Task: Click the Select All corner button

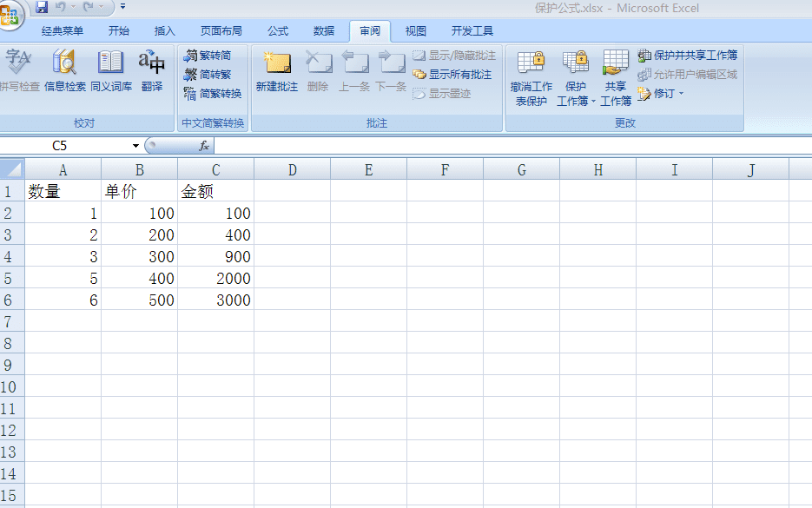Action: 12,169
